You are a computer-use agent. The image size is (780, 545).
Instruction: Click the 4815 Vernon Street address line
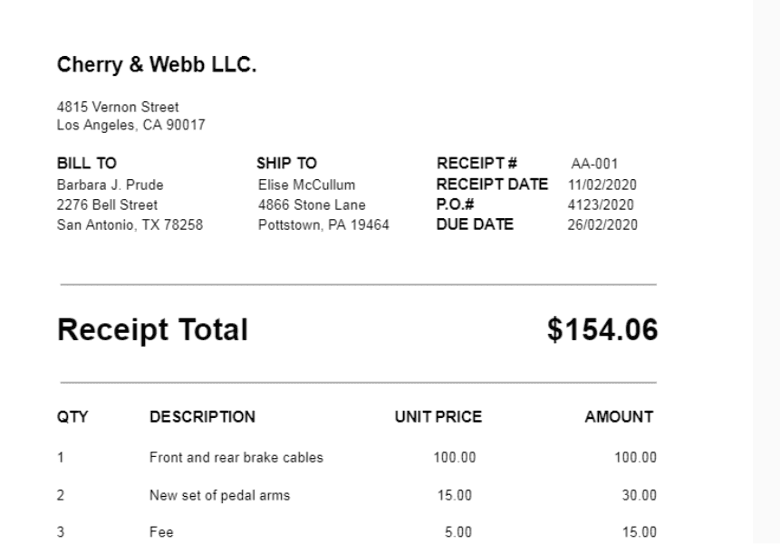(x=118, y=107)
